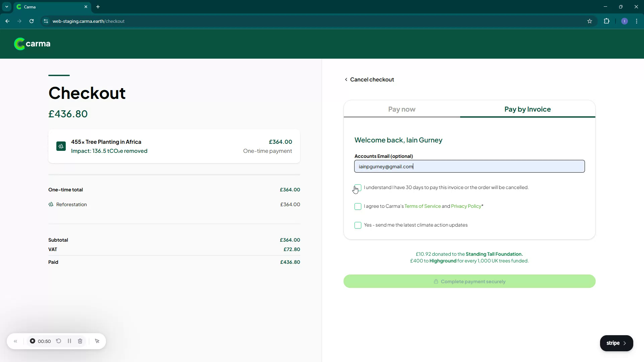Switch to the Pay now tab

tap(401, 109)
